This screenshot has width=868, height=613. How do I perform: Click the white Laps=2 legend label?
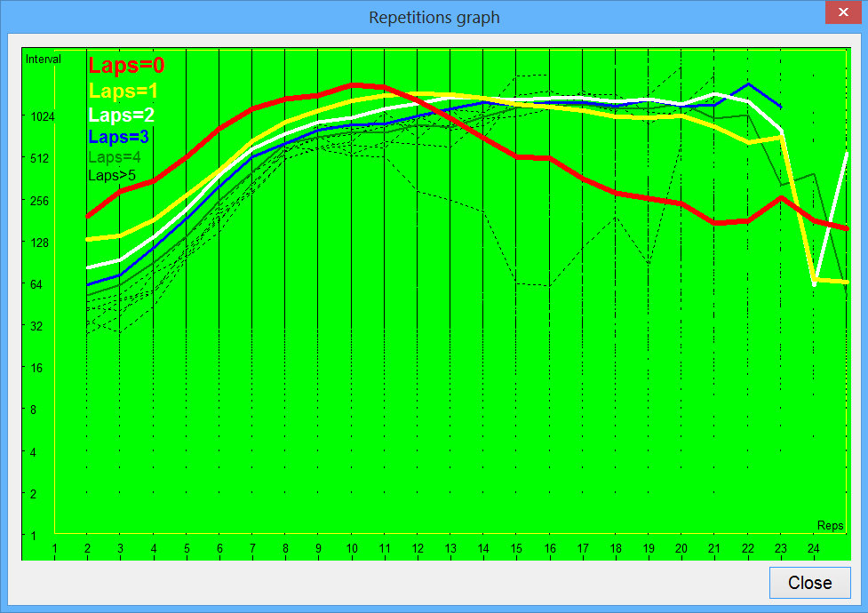[x=122, y=115]
